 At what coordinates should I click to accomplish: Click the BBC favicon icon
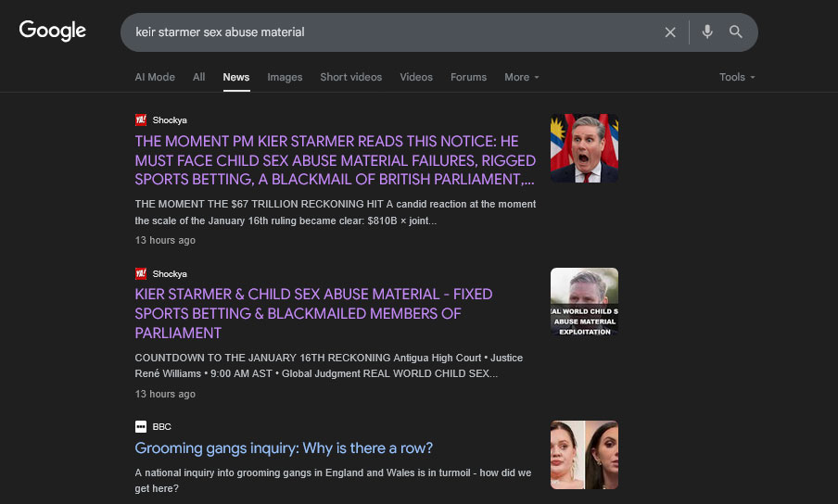click(141, 426)
